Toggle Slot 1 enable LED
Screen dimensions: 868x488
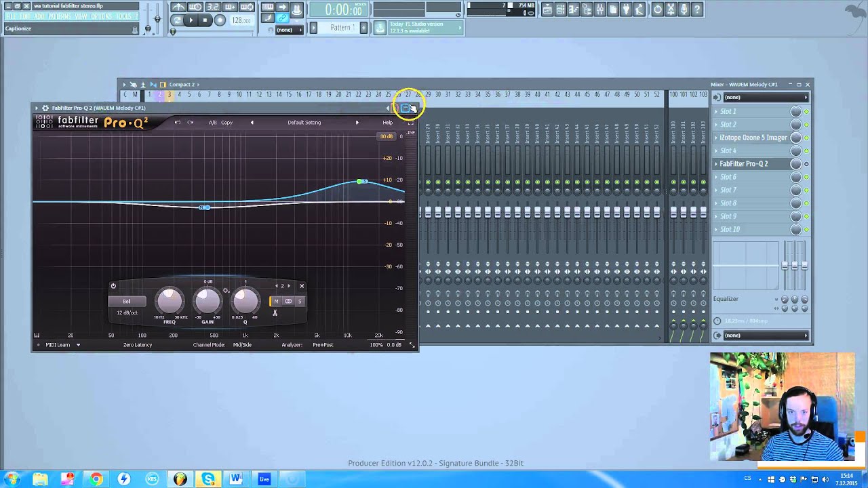click(806, 111)
